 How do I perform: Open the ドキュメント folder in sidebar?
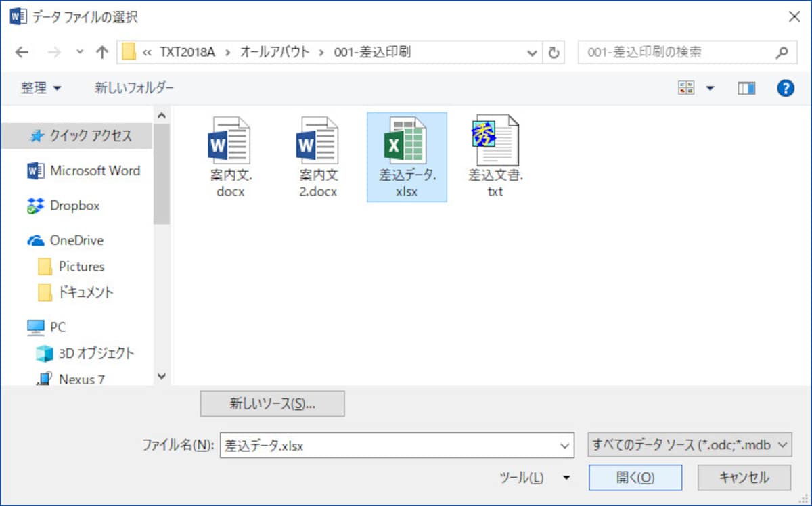click(x=77, y=292)
